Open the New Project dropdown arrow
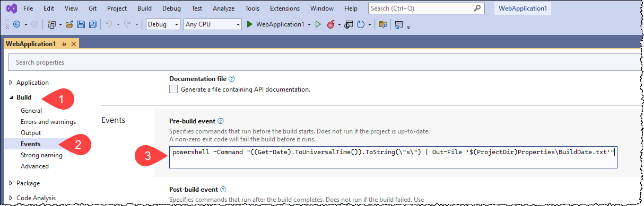Screen dimensions: 644x206 [x=60, y=24]
